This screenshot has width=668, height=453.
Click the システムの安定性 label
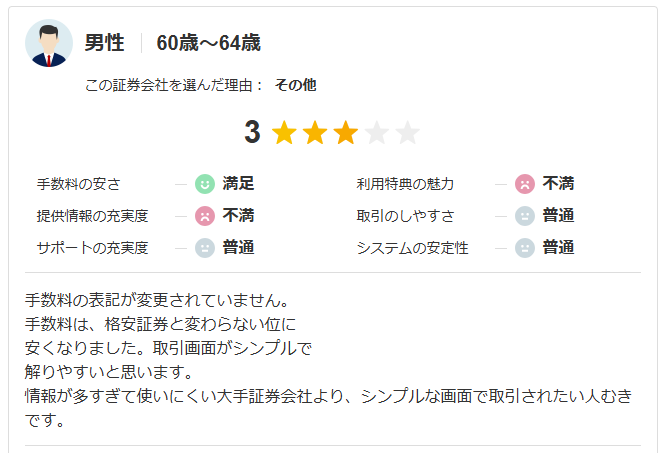[x=412, y=247]
